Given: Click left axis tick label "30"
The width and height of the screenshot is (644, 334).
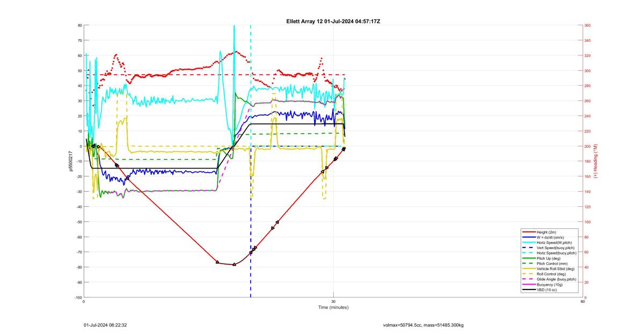Looking at the screenshot, I should [79, 101].
